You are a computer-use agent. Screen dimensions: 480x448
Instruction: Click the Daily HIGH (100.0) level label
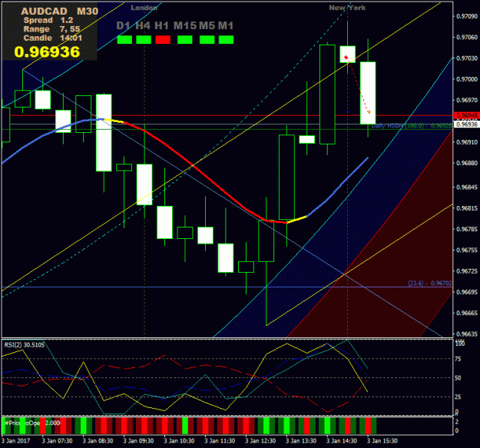(x=412, y=126)
